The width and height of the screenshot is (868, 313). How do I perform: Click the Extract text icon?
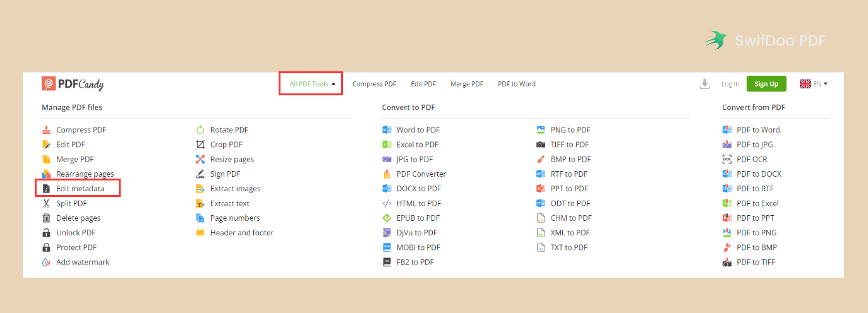click(x=200, y=203)
